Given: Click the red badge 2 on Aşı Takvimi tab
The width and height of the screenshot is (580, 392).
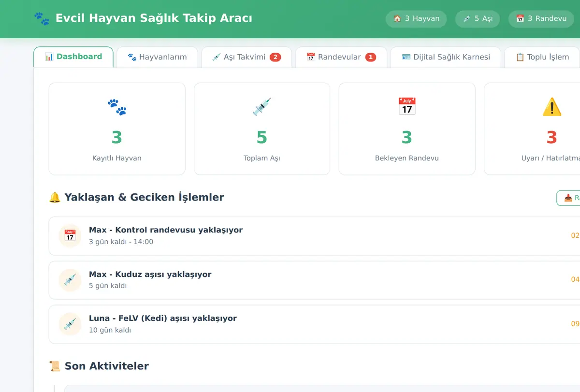Looking at the screenshot, I should click(x=275, y=57).
